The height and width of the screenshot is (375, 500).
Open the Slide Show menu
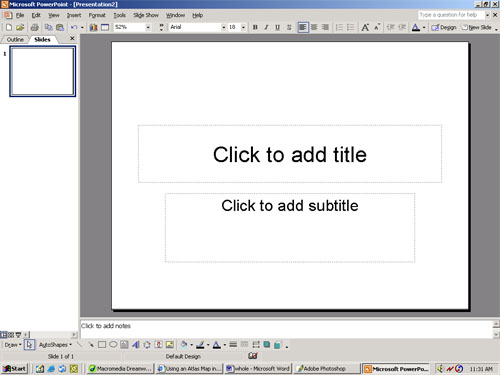(x=146, y=15)
